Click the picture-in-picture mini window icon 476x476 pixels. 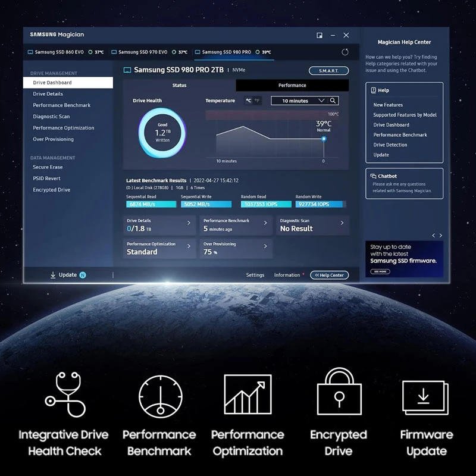[320, 35]
